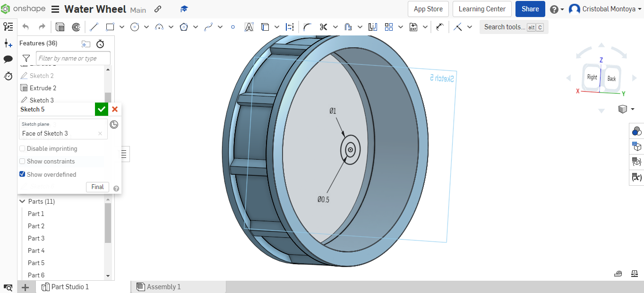This screenshot has width=644, height=293.
Task: Click the Right face on the view cube
Action: [592, 76]
